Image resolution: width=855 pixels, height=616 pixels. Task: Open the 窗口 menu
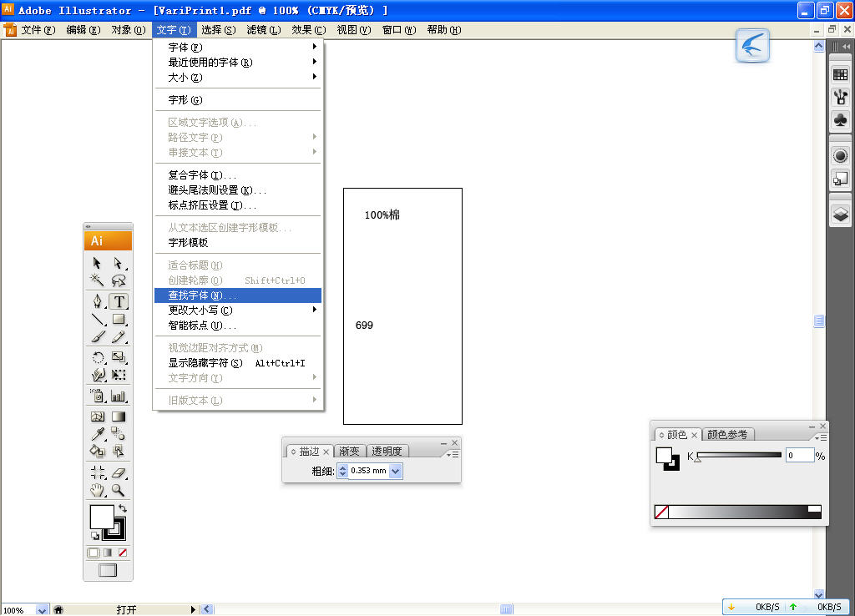pyautogui.click(x=398, y=30)
